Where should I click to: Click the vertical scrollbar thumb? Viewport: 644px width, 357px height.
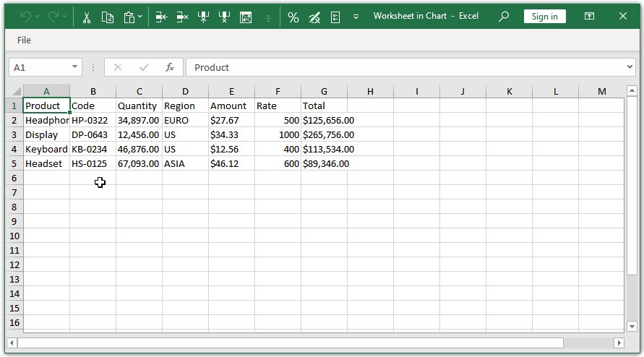click(x=632, y=186)
